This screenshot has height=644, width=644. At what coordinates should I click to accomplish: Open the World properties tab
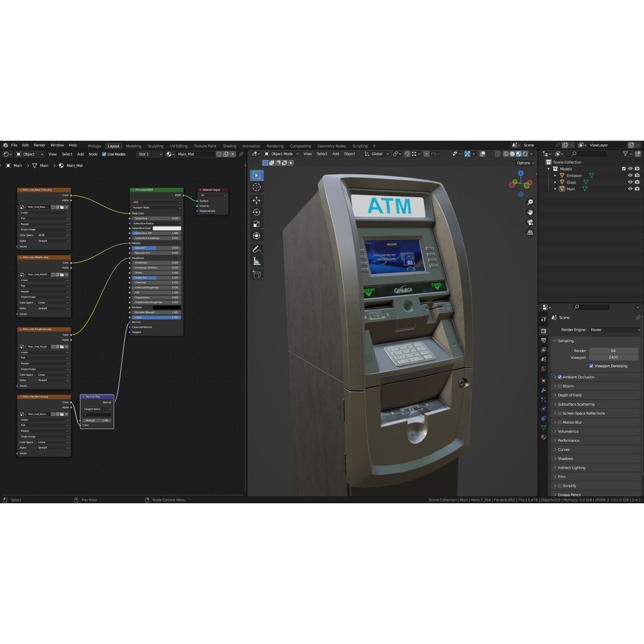pos(543,369)
